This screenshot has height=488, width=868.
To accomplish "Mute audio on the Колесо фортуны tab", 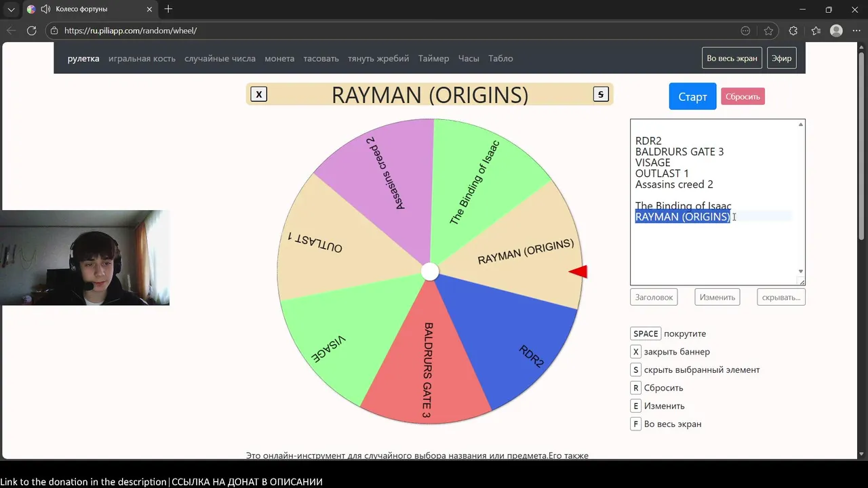I will (45, 9).
